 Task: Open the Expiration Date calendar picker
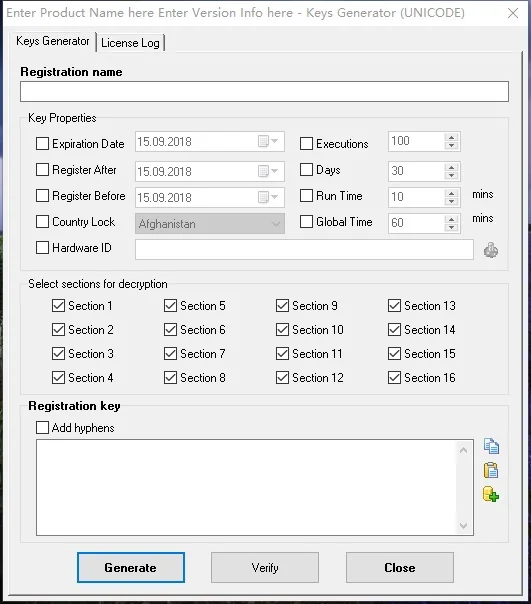pos(268,141)
